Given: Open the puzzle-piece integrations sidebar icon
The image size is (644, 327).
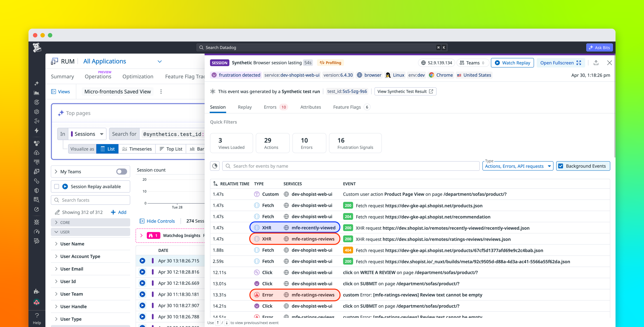Looking at the screenshot, I should coord(36,291).
